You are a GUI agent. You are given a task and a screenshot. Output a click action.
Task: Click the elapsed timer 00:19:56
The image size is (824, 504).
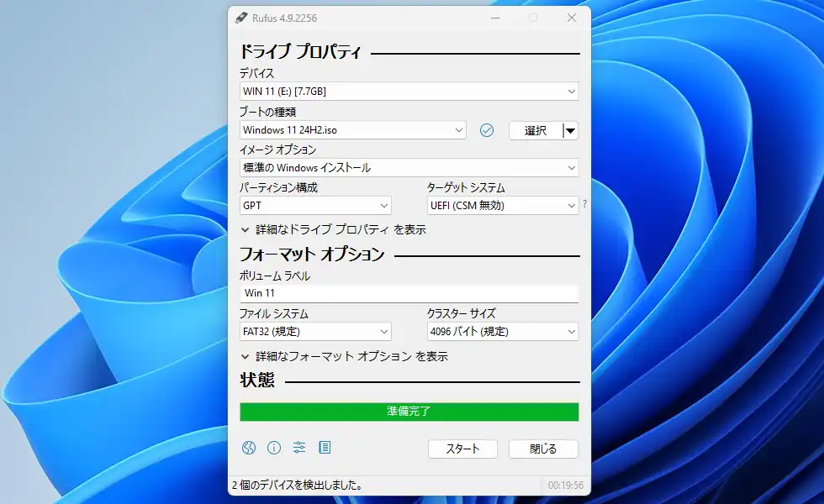(565, 486)
